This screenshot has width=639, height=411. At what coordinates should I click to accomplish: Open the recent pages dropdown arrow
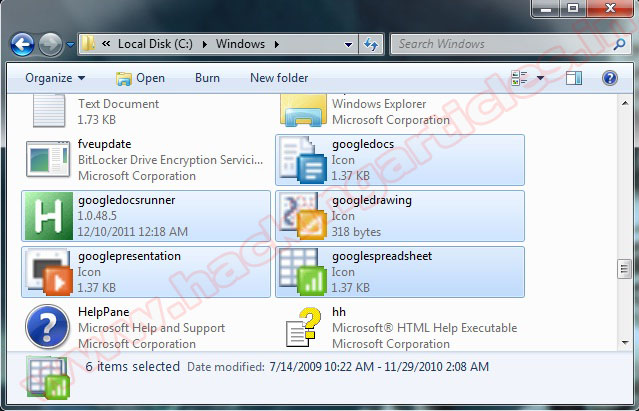(70, 44)
